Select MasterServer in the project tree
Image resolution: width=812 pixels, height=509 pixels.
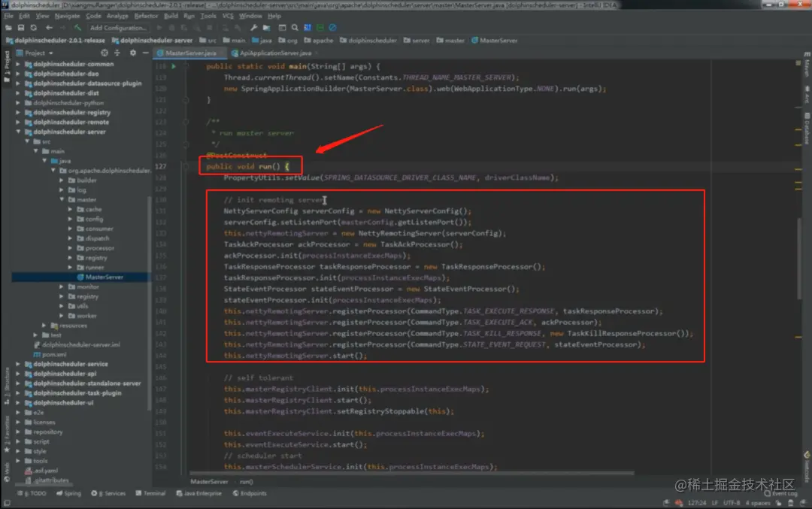[104, 277]
